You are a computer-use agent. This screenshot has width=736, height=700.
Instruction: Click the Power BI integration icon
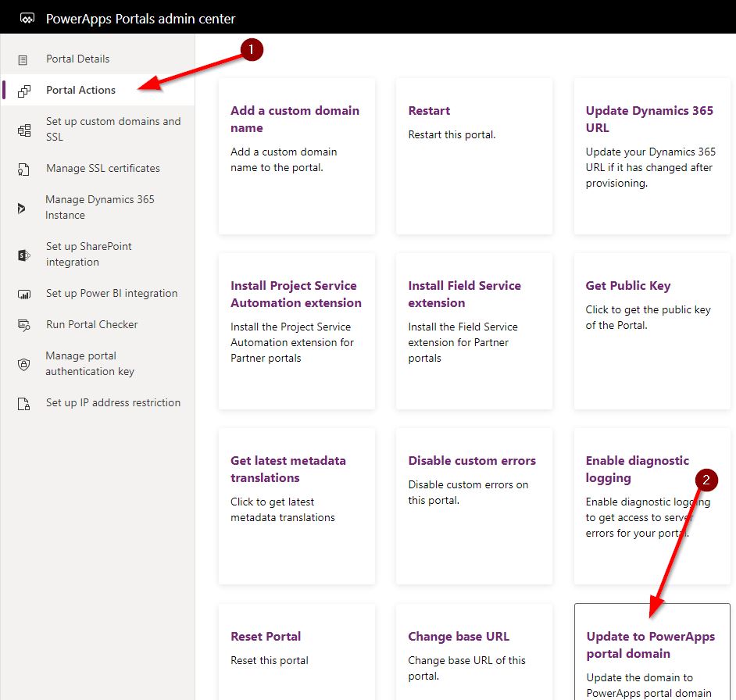point(24,295)
